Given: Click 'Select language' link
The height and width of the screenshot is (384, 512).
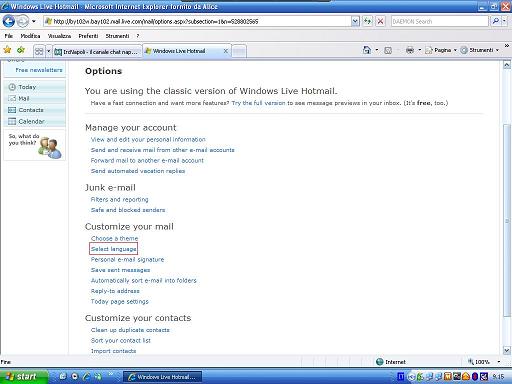Looking at the screenshot, I should point(113,249).
